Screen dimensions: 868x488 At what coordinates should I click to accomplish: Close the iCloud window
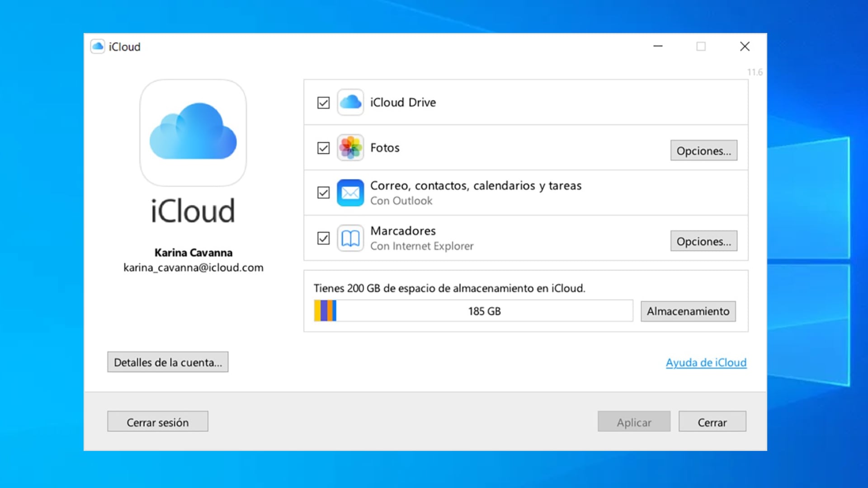click(745, 46)
